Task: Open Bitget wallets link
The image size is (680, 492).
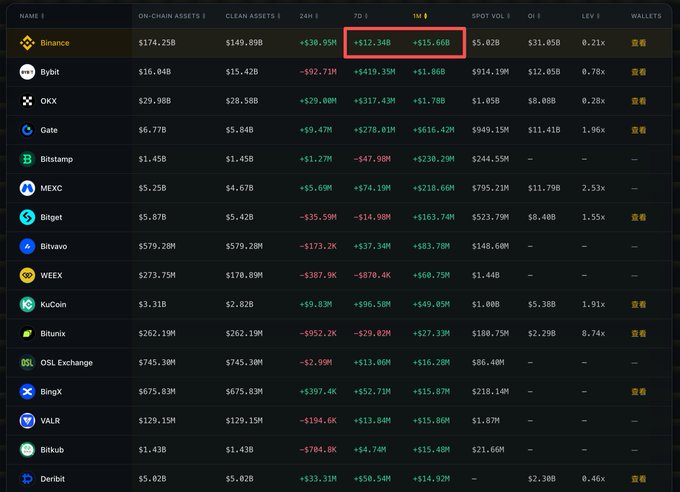Action: coord(638,217)
